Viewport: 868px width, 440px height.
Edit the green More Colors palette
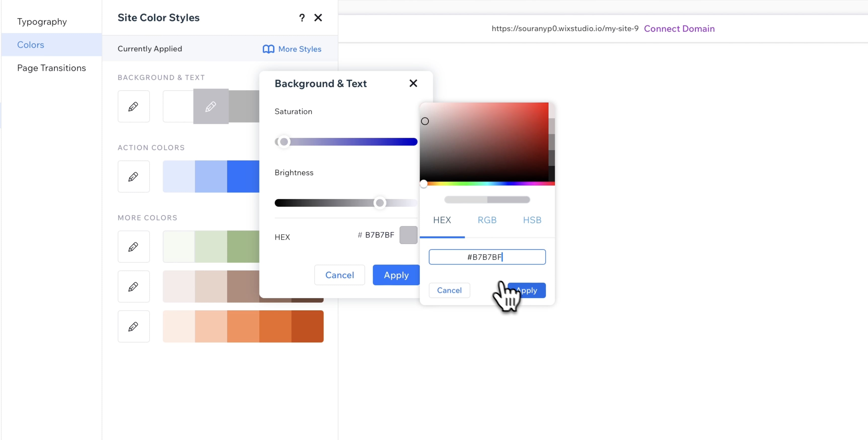[x=133, y=246]
